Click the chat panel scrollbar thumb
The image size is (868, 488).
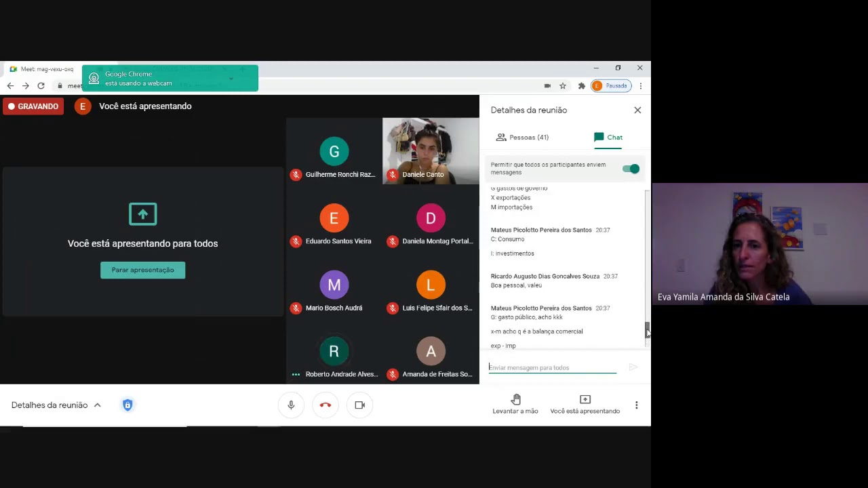pyautogui.click(x=647, y=330)
